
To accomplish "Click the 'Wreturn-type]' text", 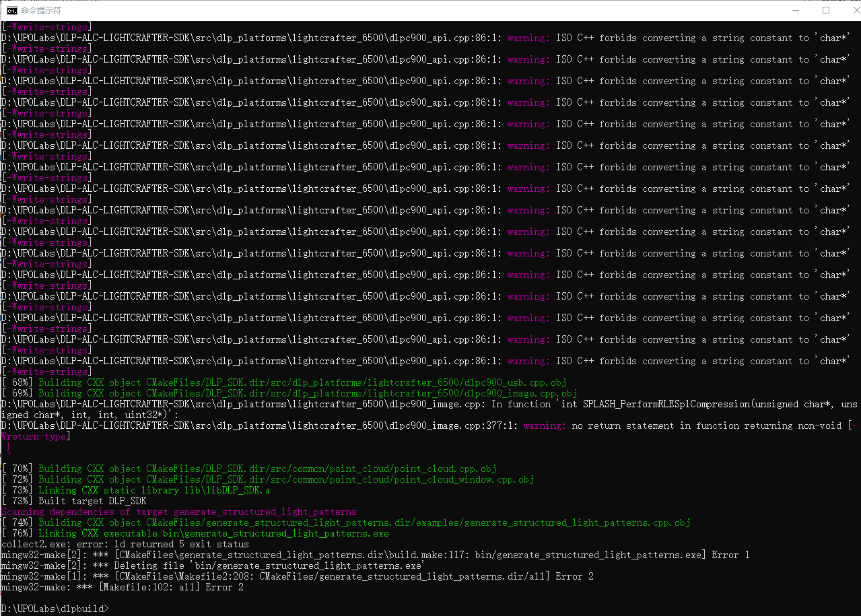I will pyautogui.click(x=34, y=436).
